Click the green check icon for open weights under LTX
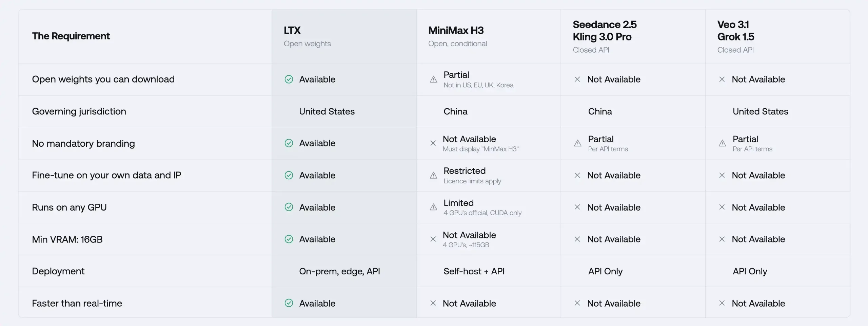 289,79
